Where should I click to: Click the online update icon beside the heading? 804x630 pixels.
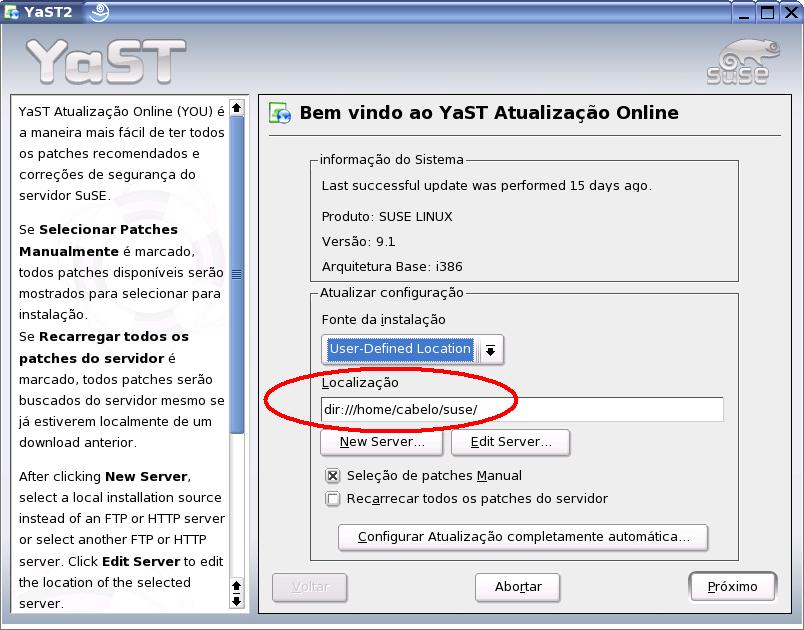[x=280, y=113]
